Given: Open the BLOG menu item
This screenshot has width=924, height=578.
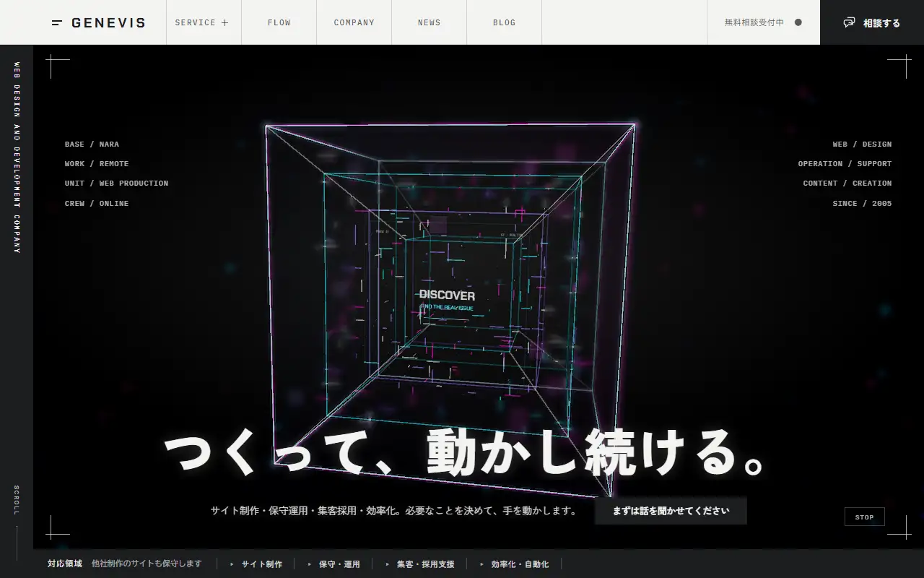Looking at the screenshot, I should (x=505, y=22).
